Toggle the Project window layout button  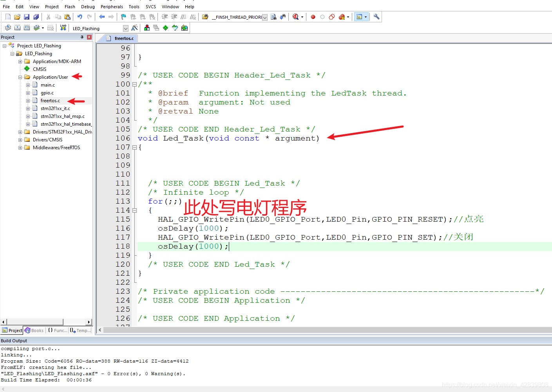359,17
